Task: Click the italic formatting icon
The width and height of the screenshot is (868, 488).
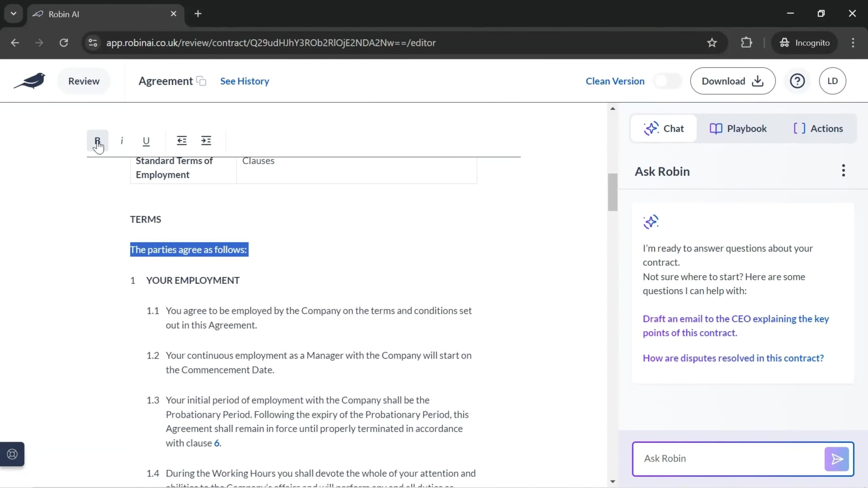Action: pos(122,141)
